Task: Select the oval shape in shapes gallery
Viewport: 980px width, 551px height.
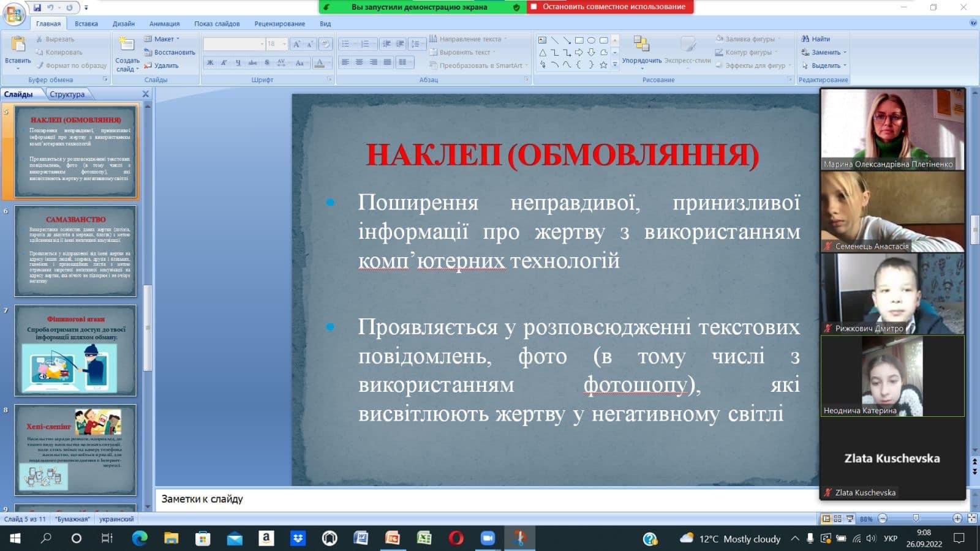Action: (x=591, y=40)
